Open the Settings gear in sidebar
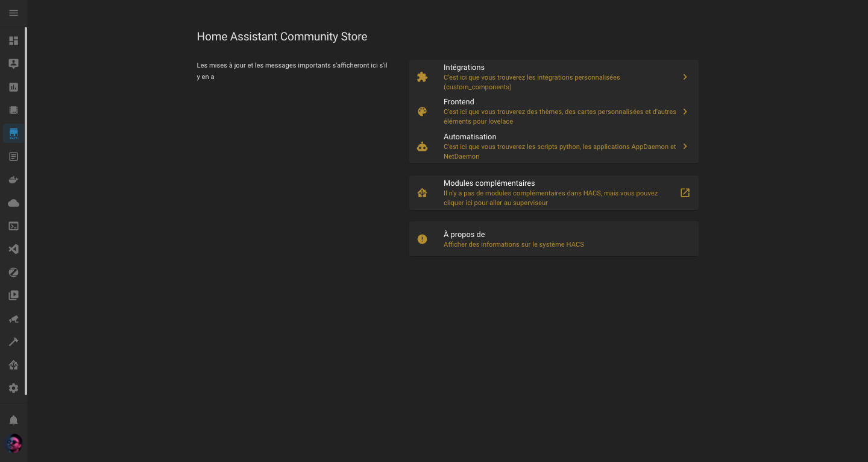Screen dimensions: 868x462 coord(13,388)
